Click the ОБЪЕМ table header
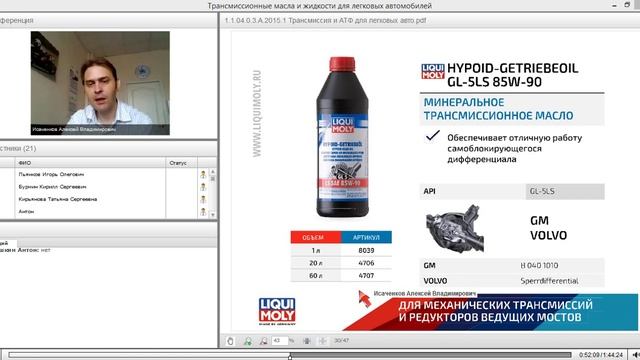This screenshot has width=640, height=360. [316, 237]
